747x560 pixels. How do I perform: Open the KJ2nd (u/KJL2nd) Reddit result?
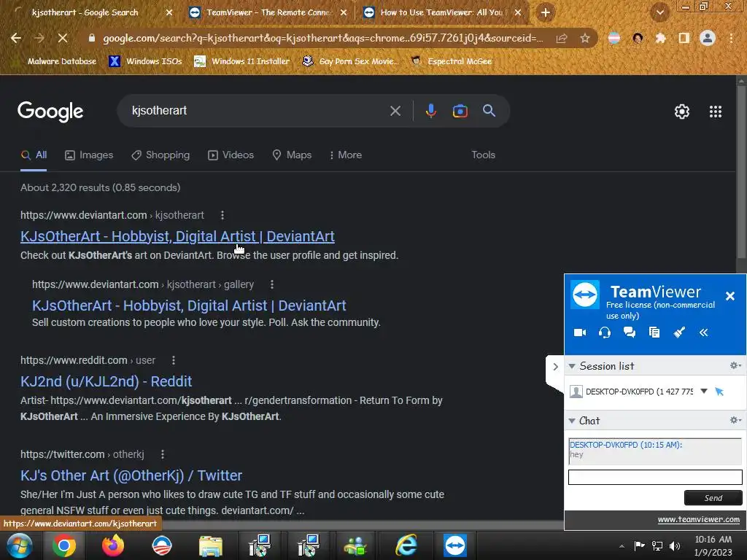pos(107,381)
